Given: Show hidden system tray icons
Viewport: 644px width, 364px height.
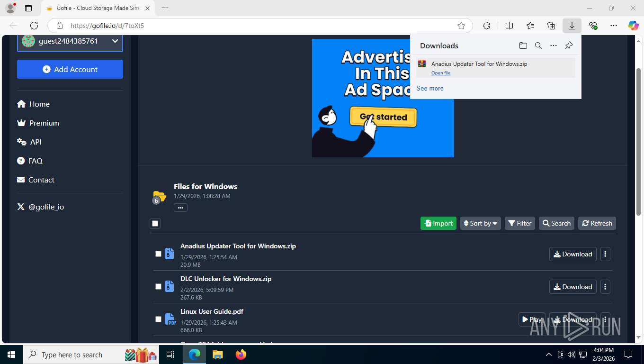Looking at the screenshot, I should coord(549,355).
